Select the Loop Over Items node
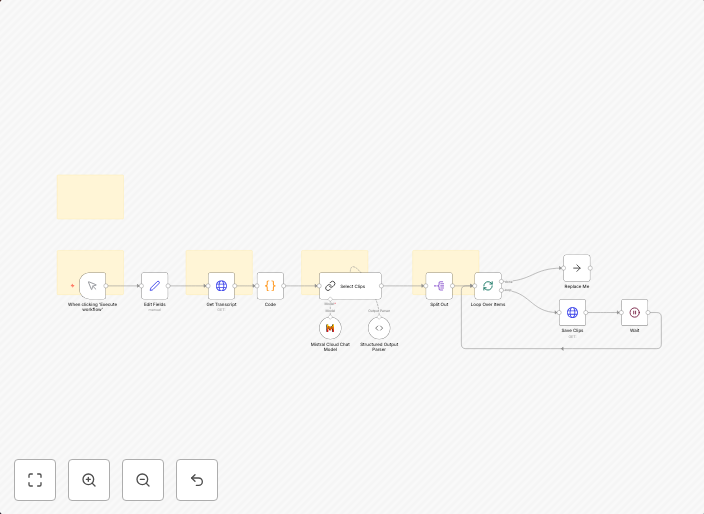The width and height of the screenshot is (704, 514). coord(488,286)
